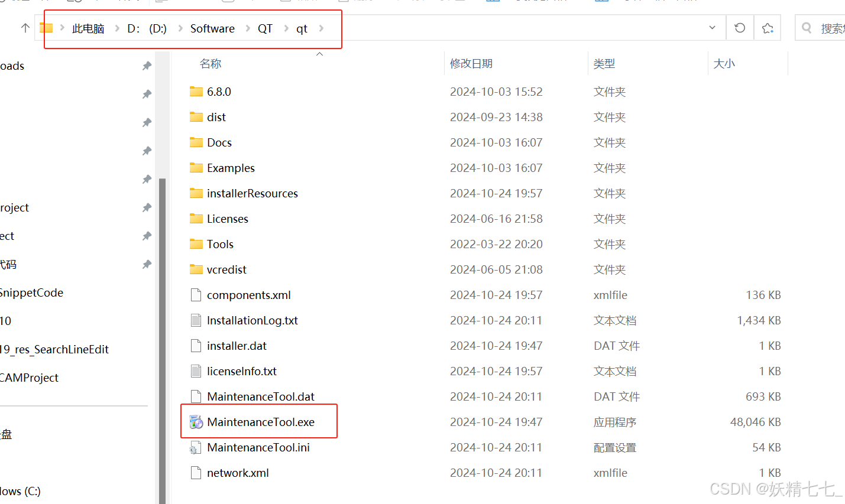Sort by 大小 column header
Image resolution: width=845 pixels, height=504 pixels.
724,64
